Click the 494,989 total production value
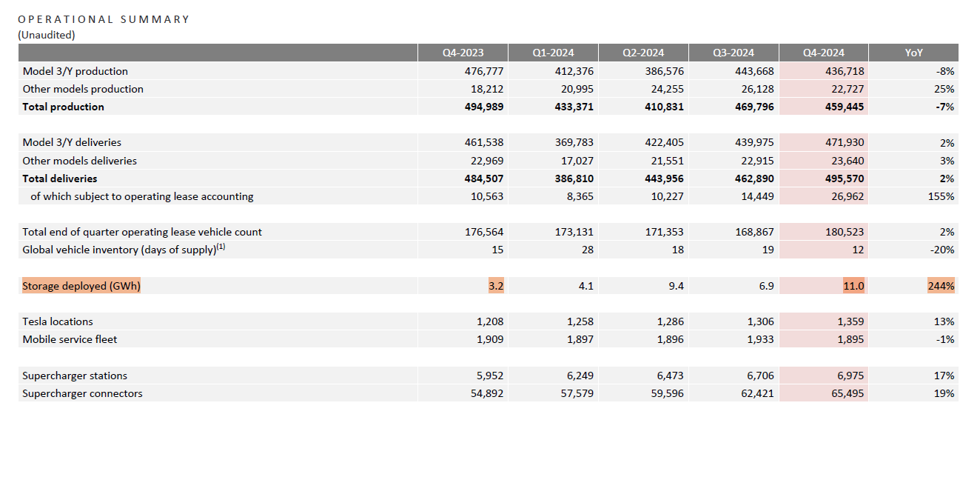 click(x=483, y=107)
